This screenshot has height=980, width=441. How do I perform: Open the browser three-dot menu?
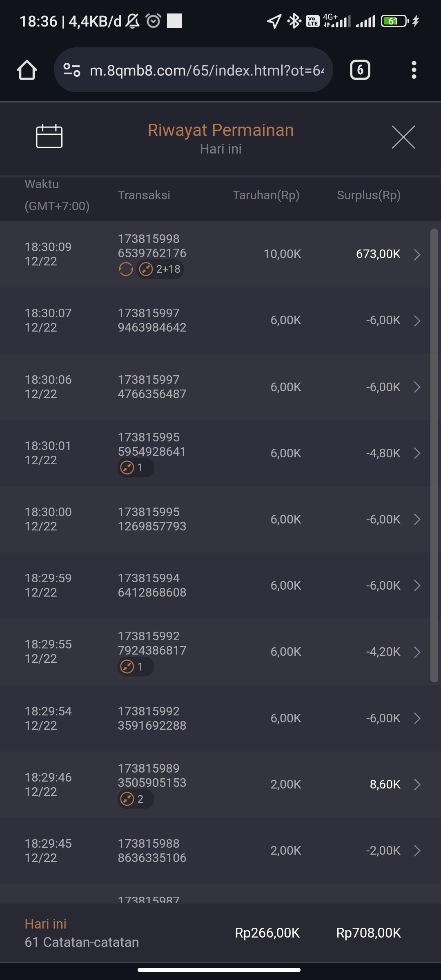pos(414,70)
